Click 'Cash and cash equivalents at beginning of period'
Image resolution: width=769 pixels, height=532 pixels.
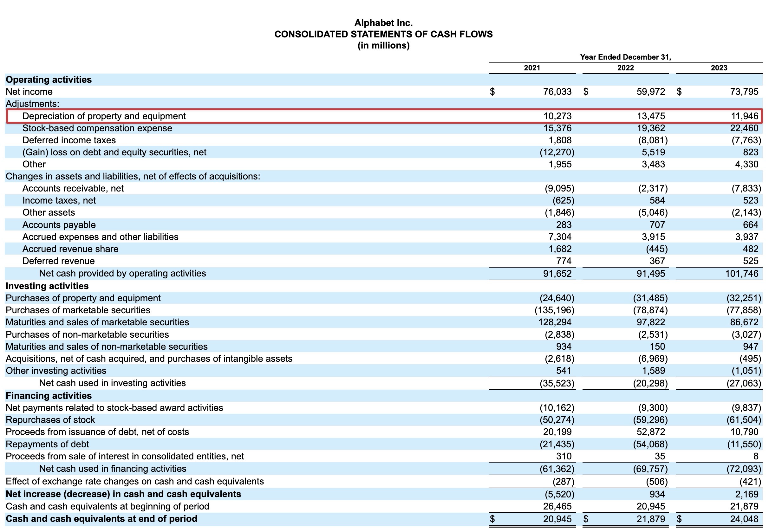pos(107,506)
